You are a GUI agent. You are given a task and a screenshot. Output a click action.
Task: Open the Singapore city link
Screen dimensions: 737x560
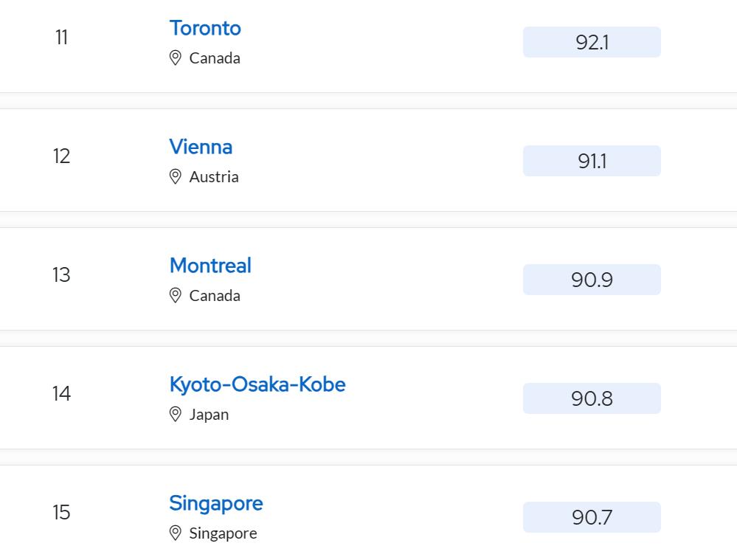(x=216, y=503)
